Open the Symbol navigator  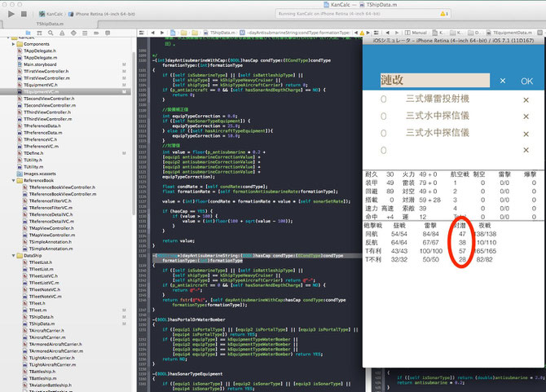(x=39, y=33)
